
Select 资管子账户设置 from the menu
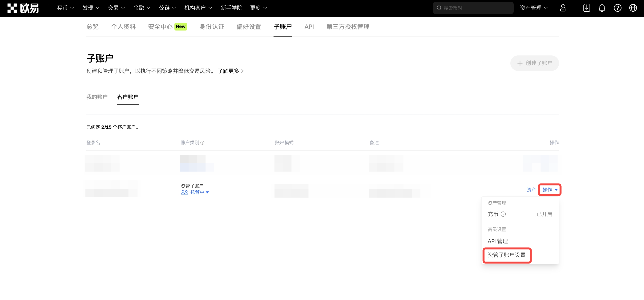(x=506, y=255)
